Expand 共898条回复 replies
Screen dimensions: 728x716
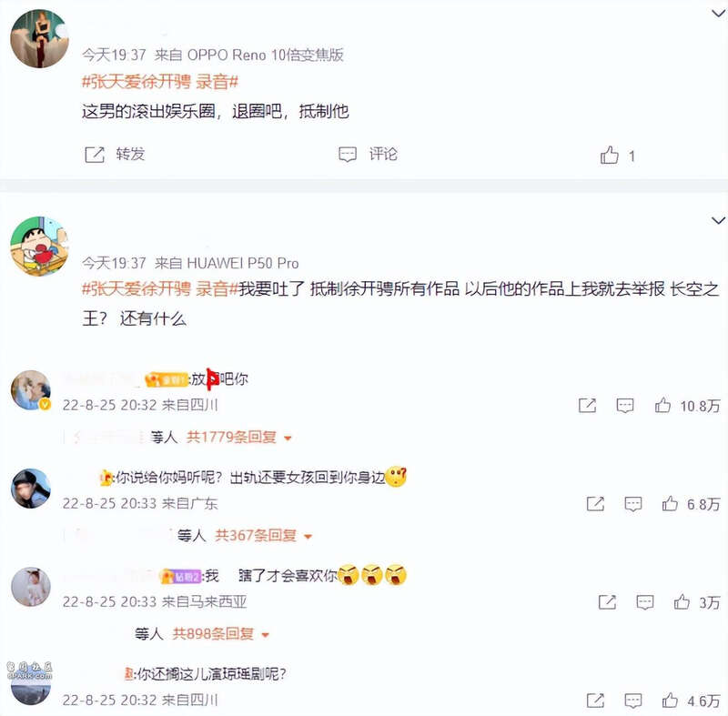point(220,634)
